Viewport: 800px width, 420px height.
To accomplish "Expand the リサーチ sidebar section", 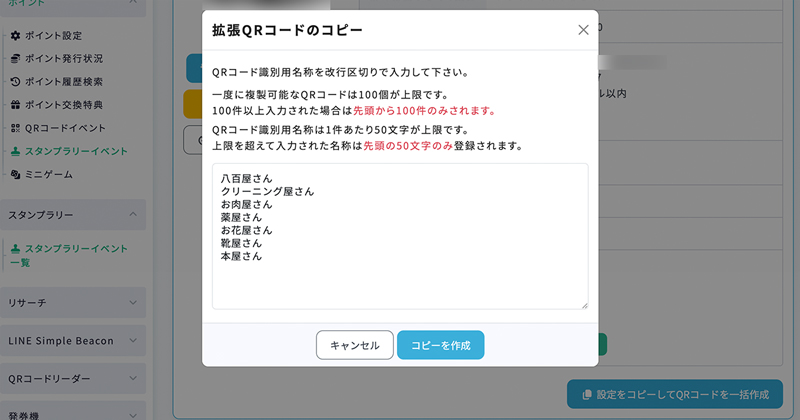I will point(133,302).
